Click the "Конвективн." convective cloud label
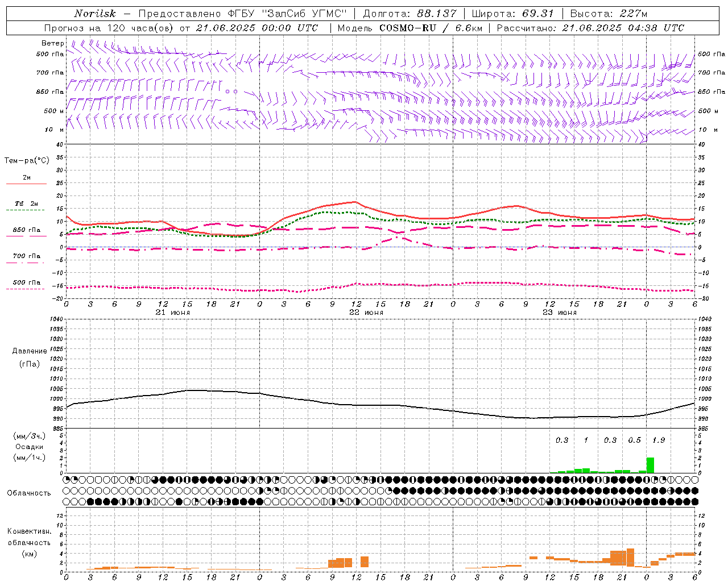This screenshot has height=582, width=728. coord(29,531)
